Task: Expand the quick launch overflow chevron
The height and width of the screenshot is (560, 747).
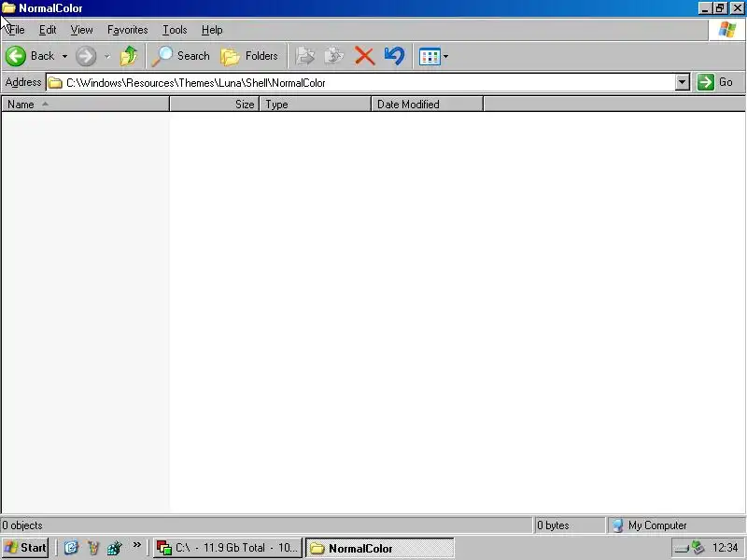Action: (x=137, y=545)
